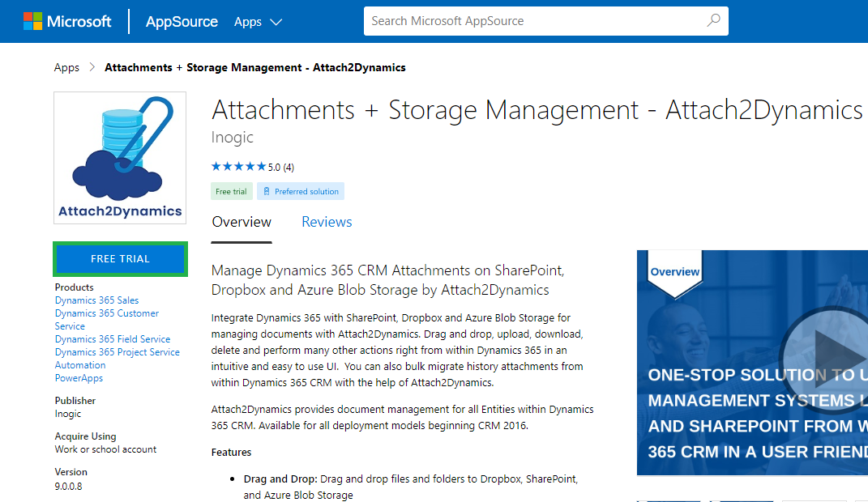
Task: Click the ratings count link (4)
Action: [288, 166]
